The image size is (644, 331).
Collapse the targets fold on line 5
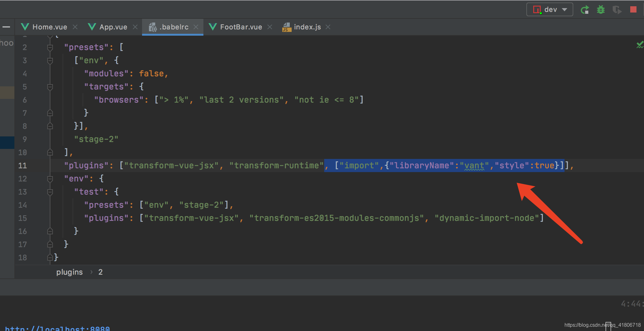coord(50,87)
